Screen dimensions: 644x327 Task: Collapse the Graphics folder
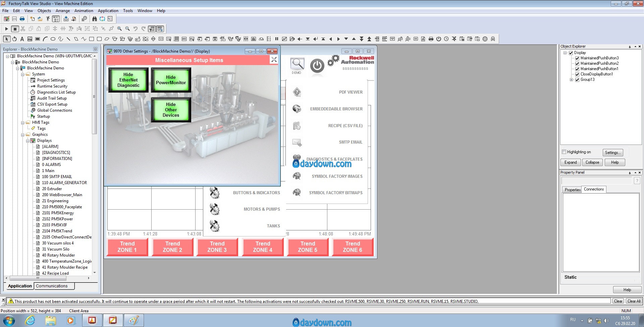(x=23, y=135)
